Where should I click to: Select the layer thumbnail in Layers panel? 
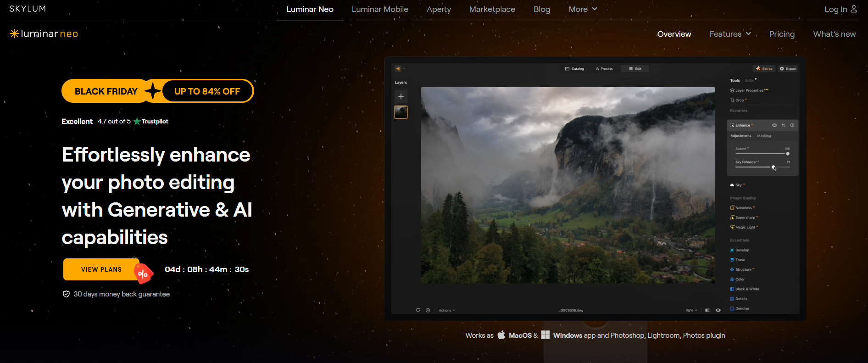[401, 112]
